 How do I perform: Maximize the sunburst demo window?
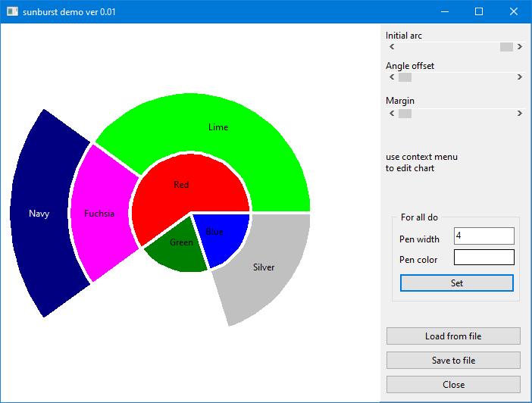pyautogui.click(x=479, y=12)
